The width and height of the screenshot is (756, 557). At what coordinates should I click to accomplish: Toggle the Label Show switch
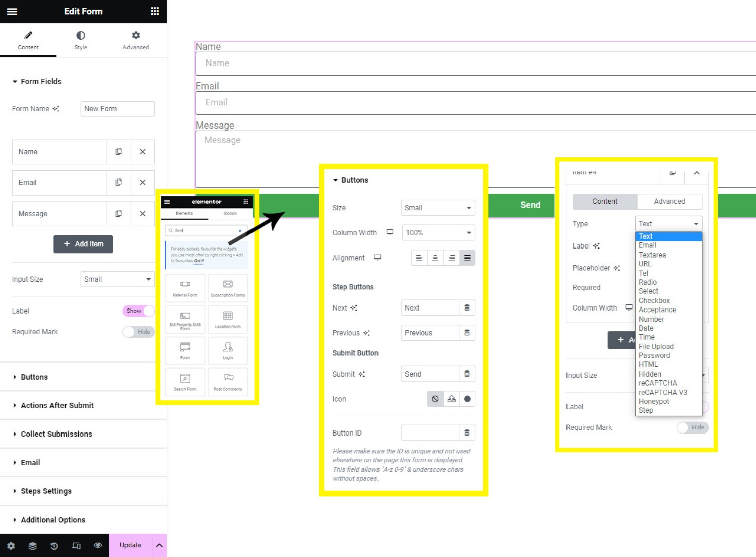[139, 311]
